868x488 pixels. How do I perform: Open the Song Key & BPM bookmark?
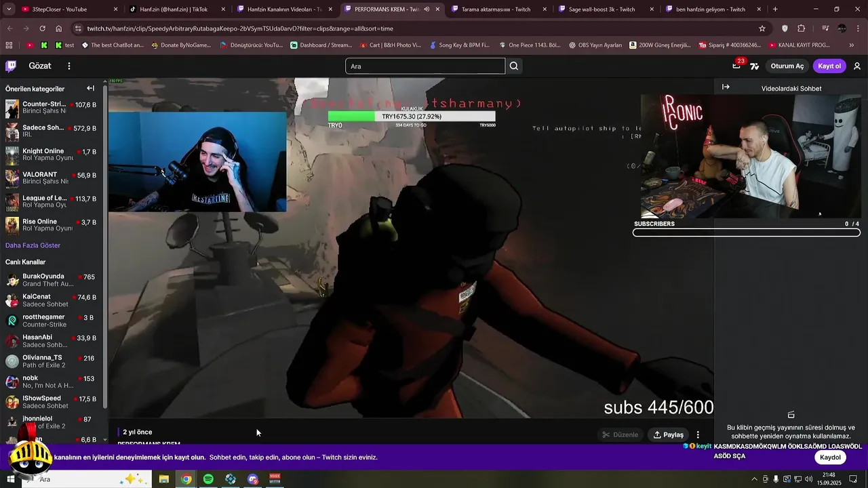pyautogui.click(x=460, y=45)
